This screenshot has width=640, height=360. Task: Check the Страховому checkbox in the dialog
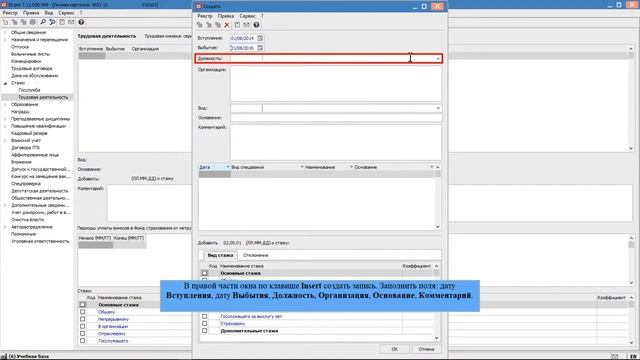click(x=204, y=324)
